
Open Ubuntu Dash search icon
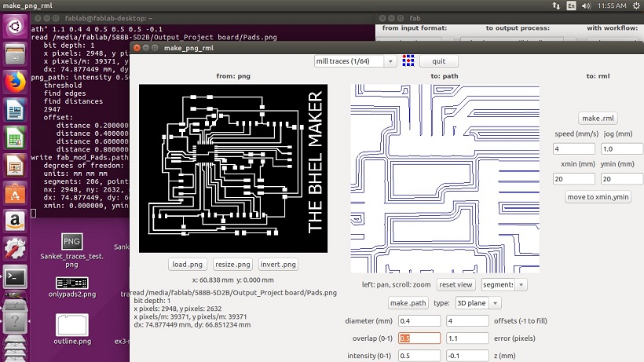(15, 27)
